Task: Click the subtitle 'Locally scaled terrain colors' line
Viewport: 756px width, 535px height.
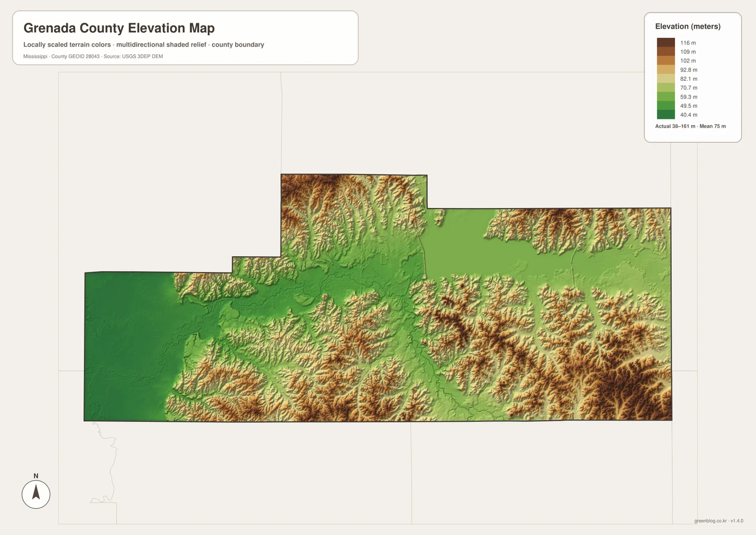Action: 144,45
